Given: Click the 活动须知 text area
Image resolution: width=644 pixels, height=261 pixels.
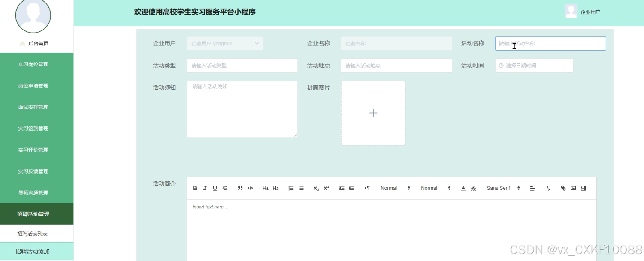Looking at the screenshot, I should (242, 109).
